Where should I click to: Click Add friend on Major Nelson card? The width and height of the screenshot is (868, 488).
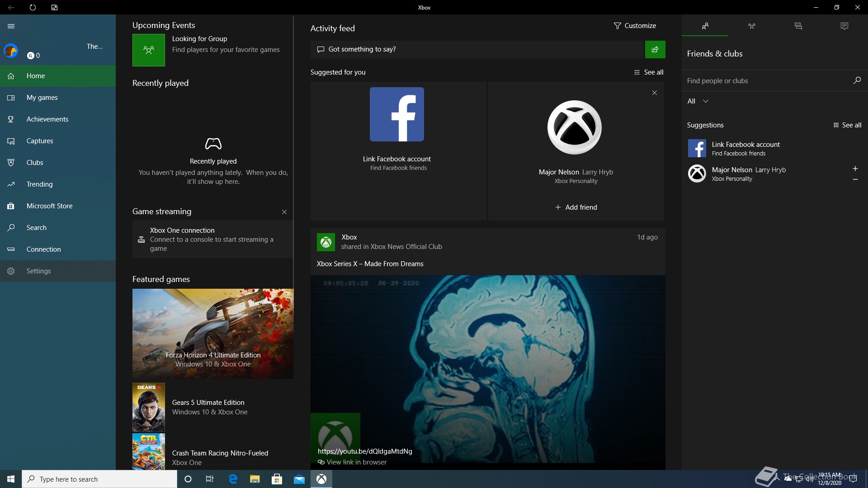(576, 207)
